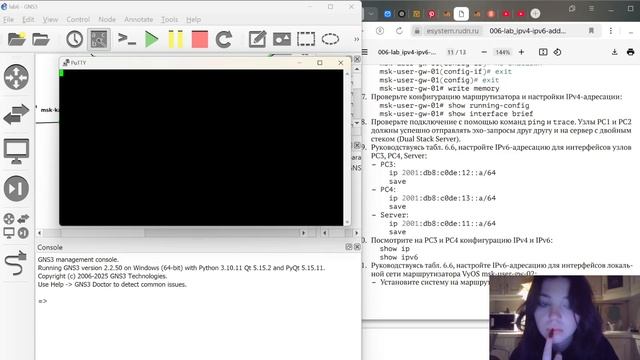
Task: Open the snapshot manager clock icon
Action: click(x=74, y=39)
